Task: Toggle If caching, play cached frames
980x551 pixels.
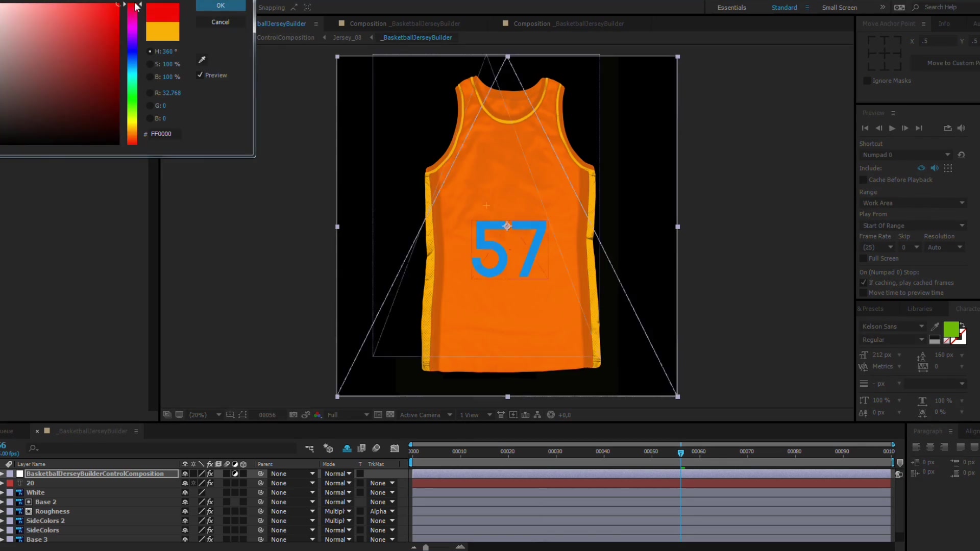Action: point(863,283)
